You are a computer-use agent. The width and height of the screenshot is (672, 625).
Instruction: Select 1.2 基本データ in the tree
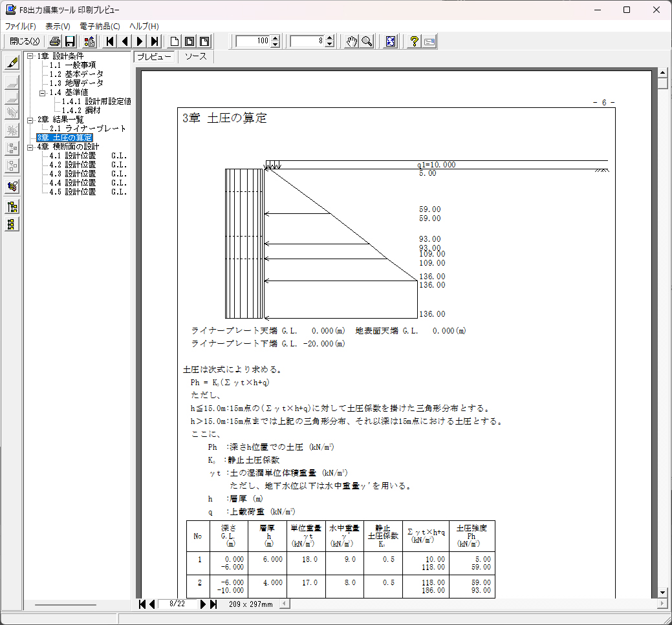[76, 74]
